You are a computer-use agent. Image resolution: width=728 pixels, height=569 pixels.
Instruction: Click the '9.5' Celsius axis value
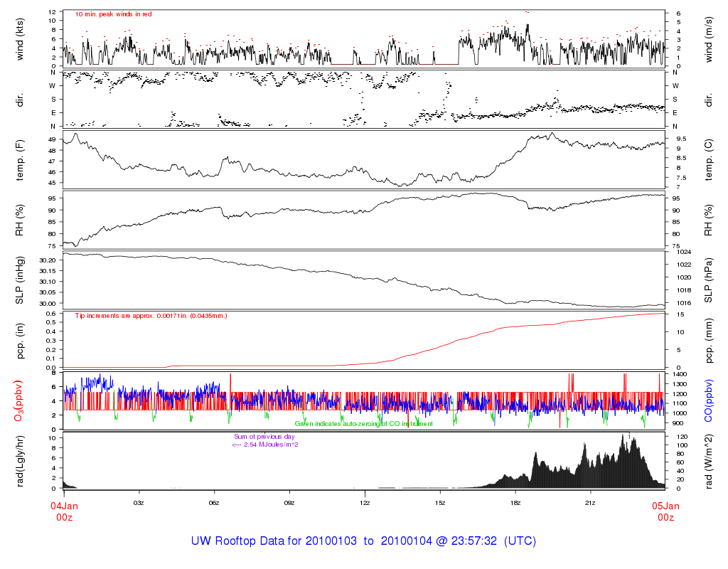(x=681, y=139)
